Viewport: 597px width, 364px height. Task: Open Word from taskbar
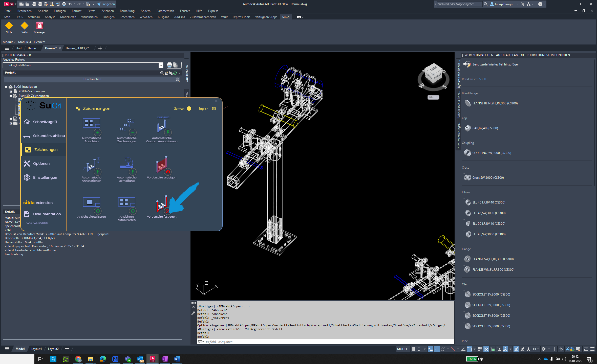point(177,359)
